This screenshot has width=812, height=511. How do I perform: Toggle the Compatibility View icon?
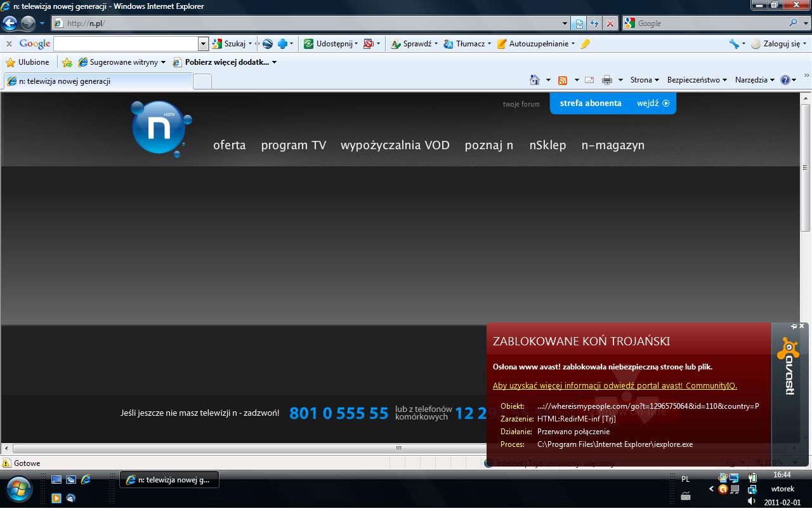coord(579,23)
